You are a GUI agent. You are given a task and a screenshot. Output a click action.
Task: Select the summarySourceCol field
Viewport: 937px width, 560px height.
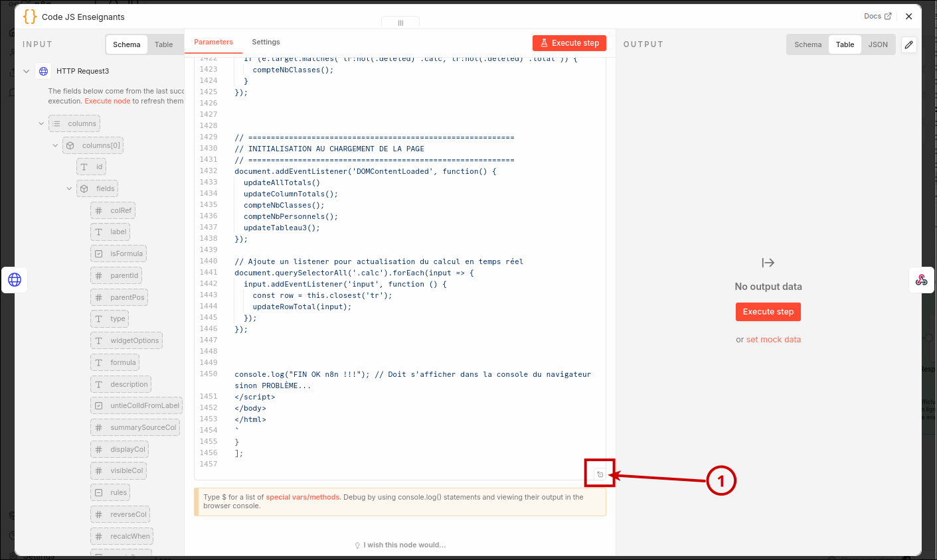coord(135,427)
